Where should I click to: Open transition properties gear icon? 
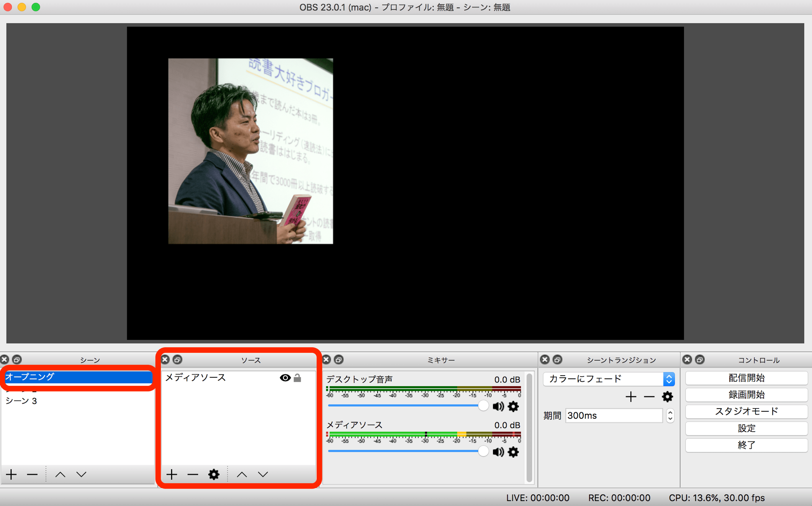coord(667,397)
